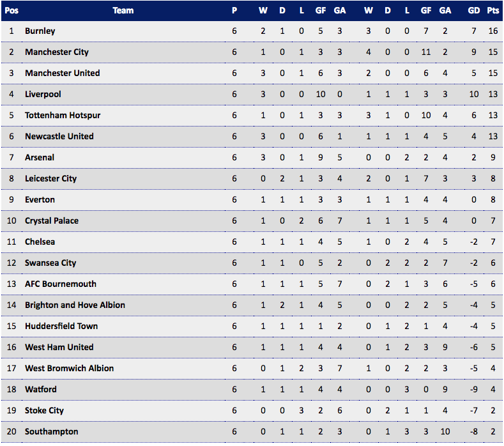Click Stoke City team name
Viewport: 504px width, 446px height.
(44, 411)
